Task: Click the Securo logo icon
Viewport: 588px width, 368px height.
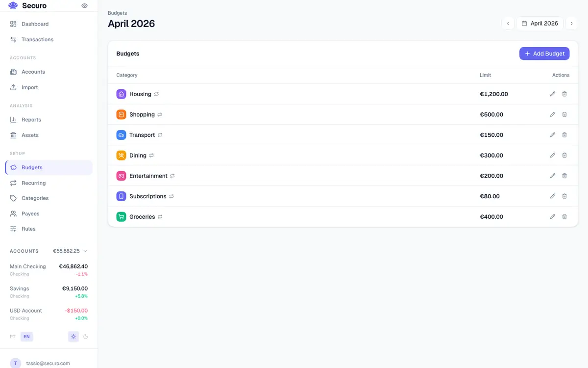Action: click(x=13, y=6)
